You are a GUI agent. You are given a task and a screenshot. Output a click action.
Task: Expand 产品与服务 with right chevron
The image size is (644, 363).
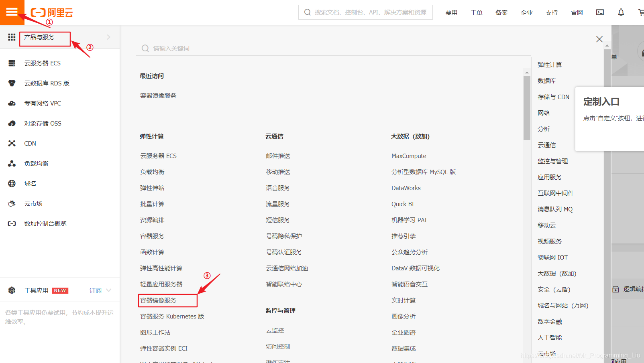(x=108, y=37)
